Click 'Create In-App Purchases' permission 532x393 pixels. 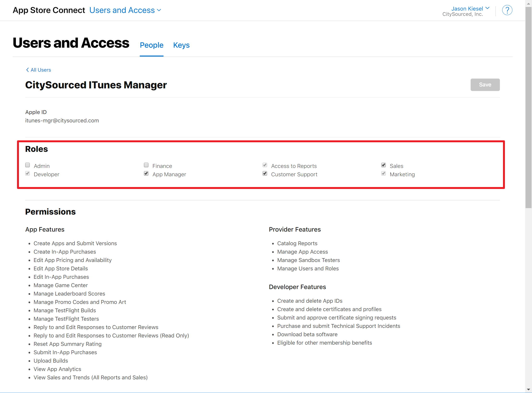click(x=65, y=252)
